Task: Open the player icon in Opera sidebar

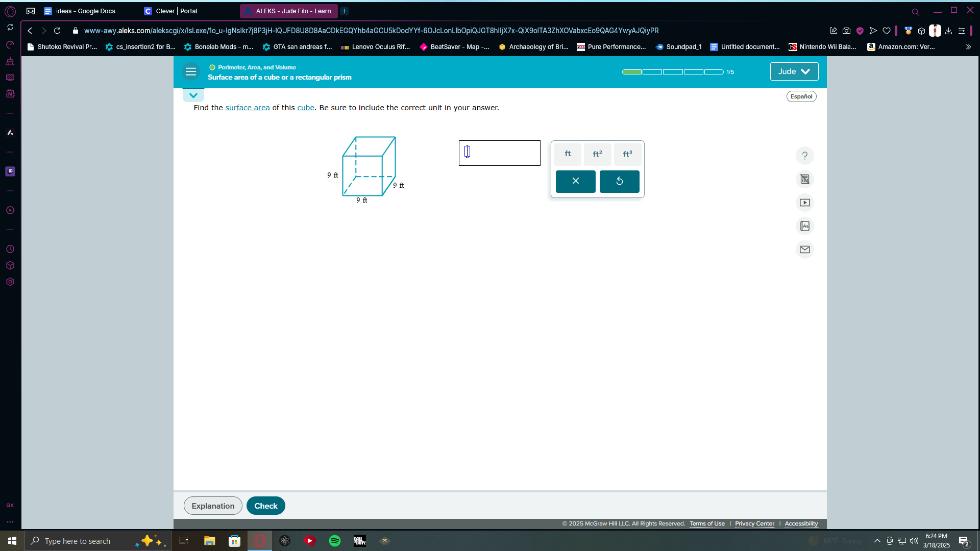Action: click(x=10, y=210)
